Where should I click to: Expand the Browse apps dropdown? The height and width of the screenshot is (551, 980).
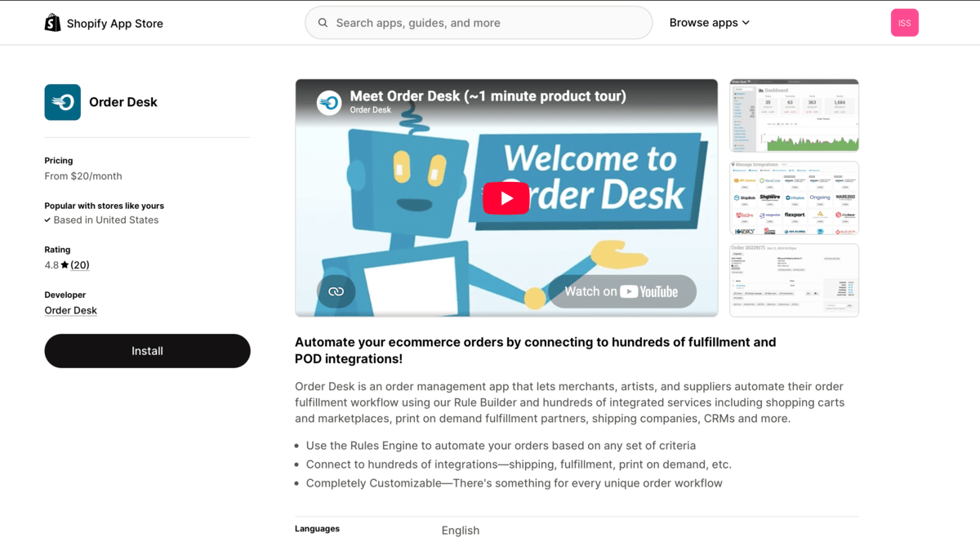coord(709,23)
